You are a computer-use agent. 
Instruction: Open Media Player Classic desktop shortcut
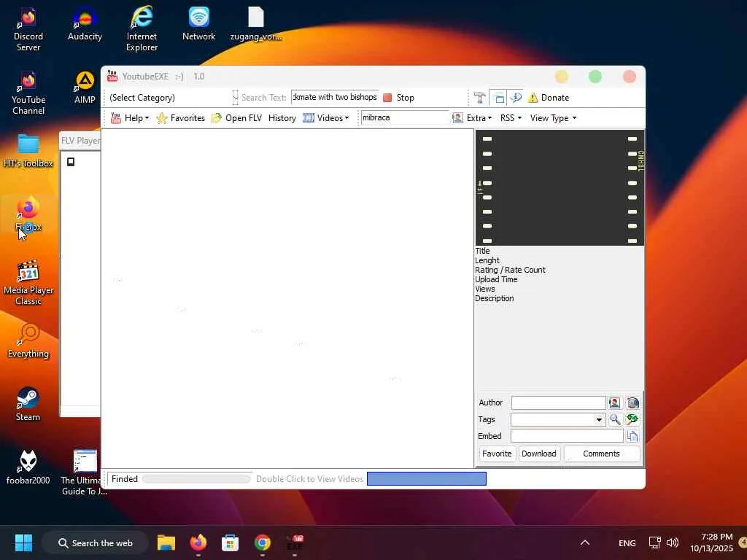[28, 283]
